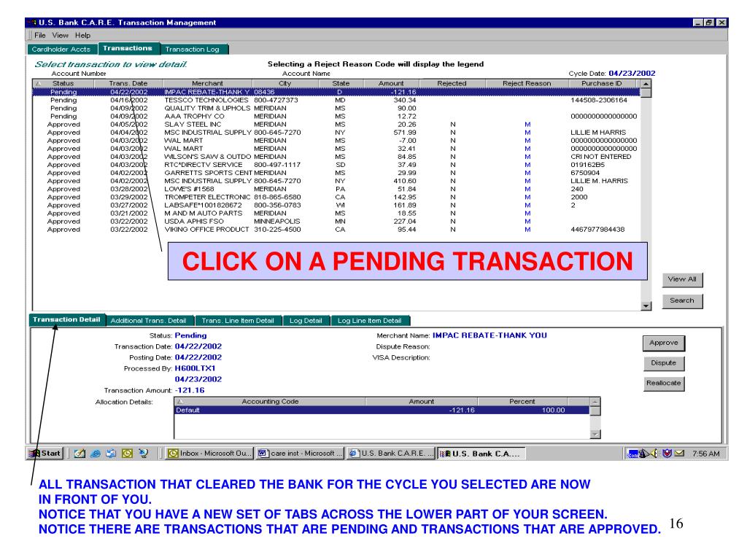Select USDA APHIS FSO transaction row
This screenshot has width=747, height=560.
click(x=336, y=222)
